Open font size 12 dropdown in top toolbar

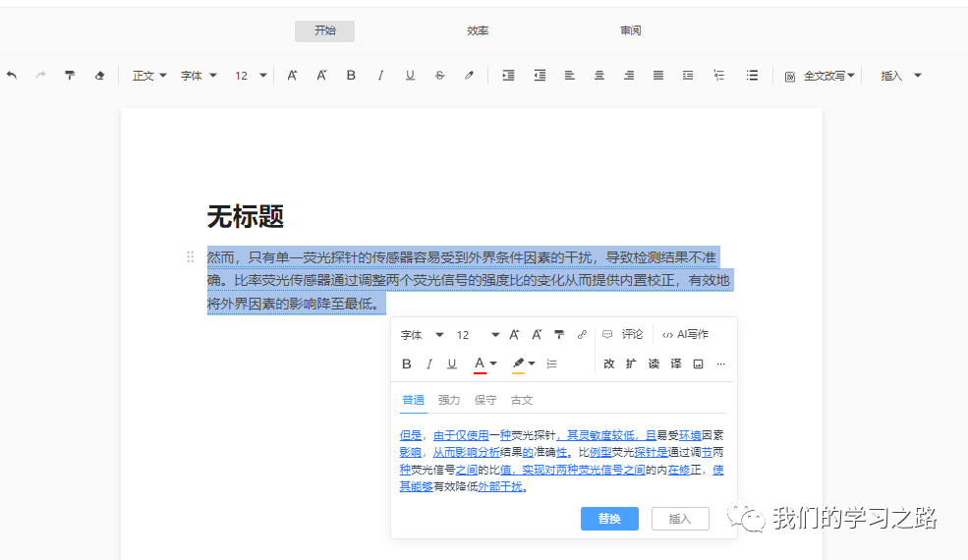tap(250, 76)
